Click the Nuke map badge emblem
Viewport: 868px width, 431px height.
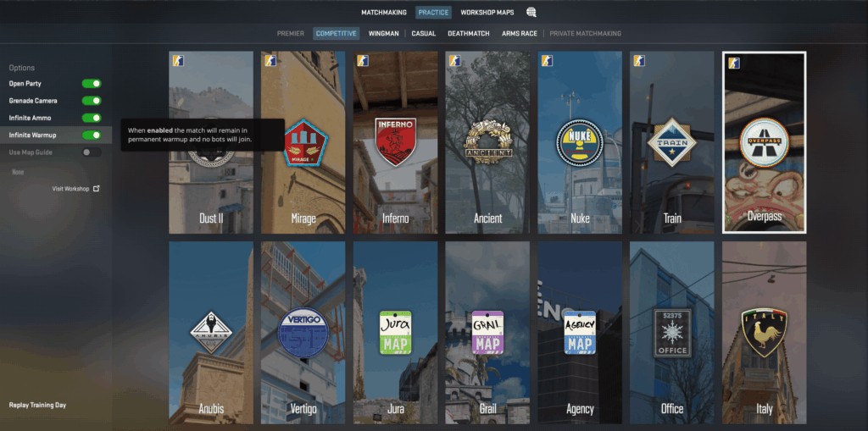click(x=580, y=141)
